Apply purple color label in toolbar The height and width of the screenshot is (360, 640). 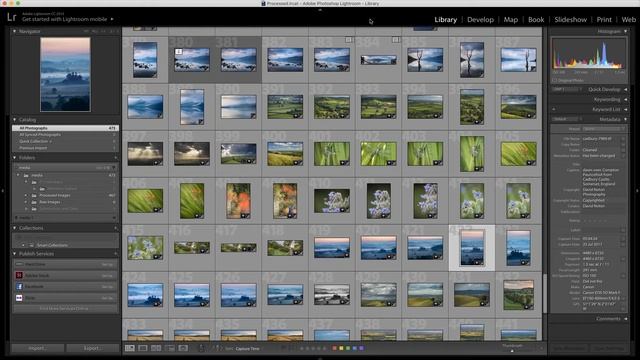click(361, 348)
